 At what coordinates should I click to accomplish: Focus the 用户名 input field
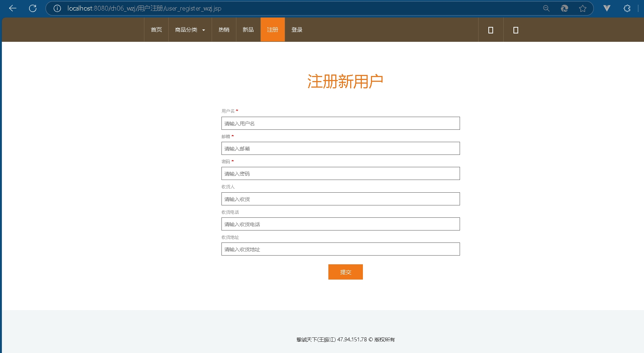tap(340, 123)
